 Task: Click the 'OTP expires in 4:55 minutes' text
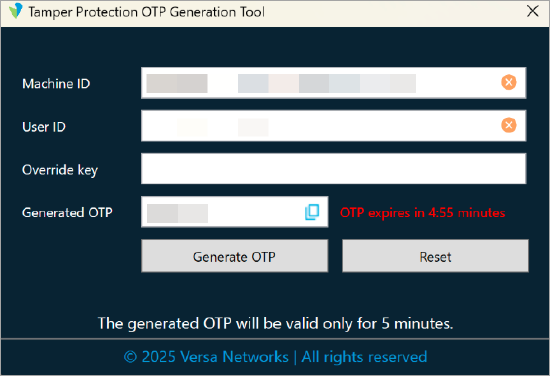[x=422, y=213]
